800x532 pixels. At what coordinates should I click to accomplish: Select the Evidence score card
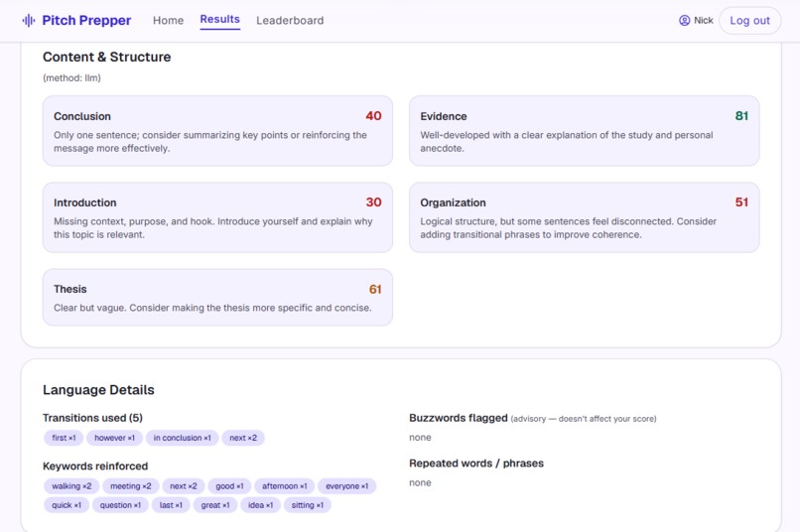point(585,131)
